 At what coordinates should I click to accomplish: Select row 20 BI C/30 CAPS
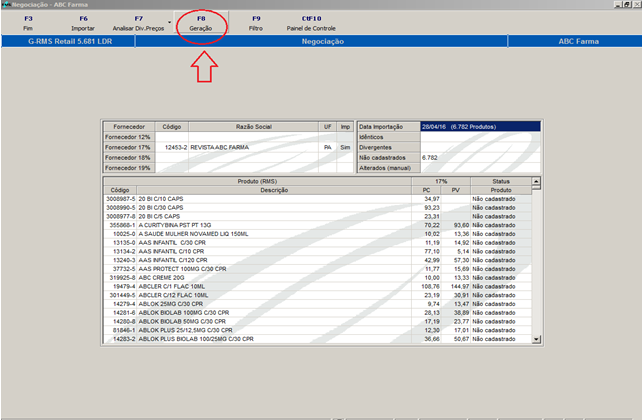click(317, 208)
